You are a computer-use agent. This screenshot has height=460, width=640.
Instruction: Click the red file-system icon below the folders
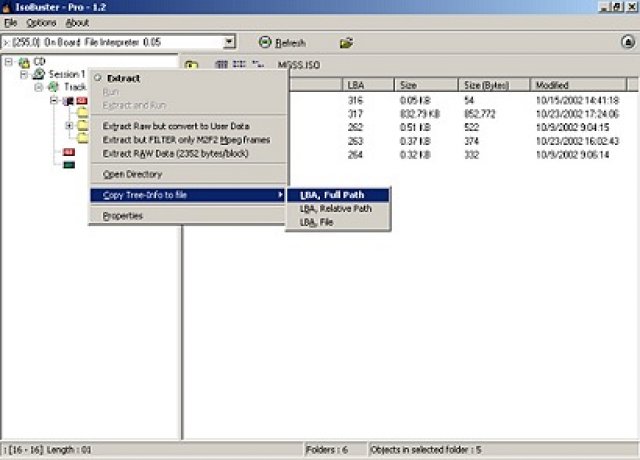point(69,152)
